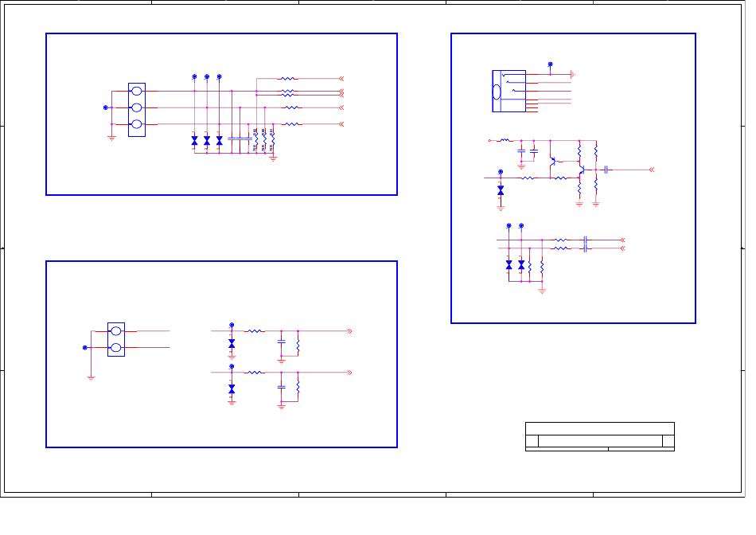The width and height of the screenshot is (756, 535).
Task: Select the two-pin connector symbol
Action: pos(116,340)
